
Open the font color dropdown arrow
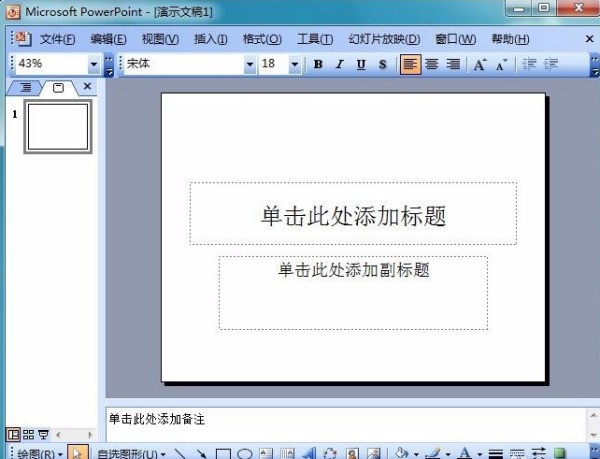click(x=479, y=454)
